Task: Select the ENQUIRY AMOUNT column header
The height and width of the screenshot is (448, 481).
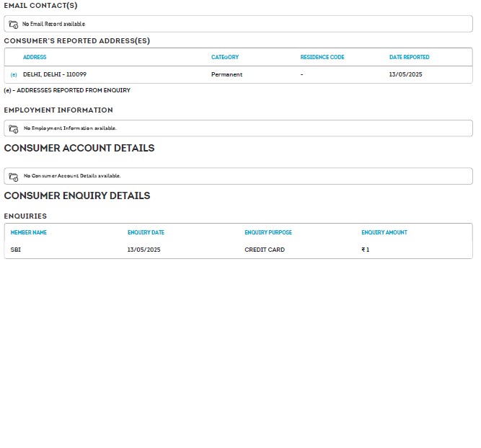Action: (x=384, y=232)
